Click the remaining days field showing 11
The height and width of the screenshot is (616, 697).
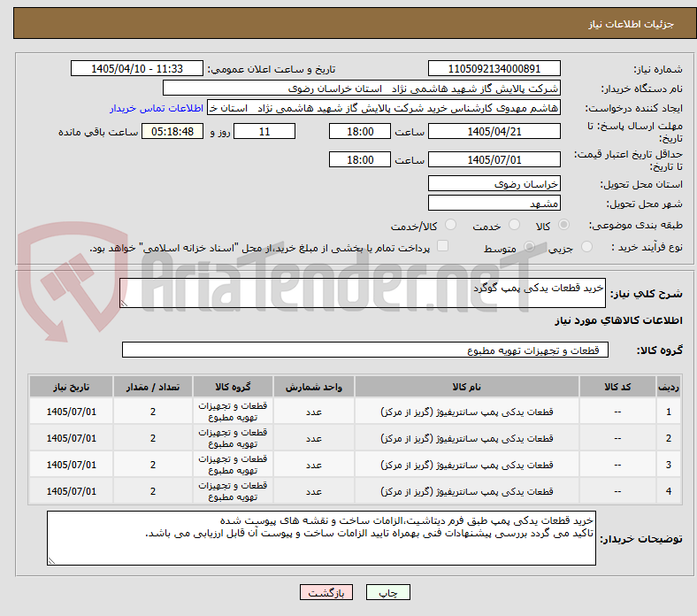[264, 131]
